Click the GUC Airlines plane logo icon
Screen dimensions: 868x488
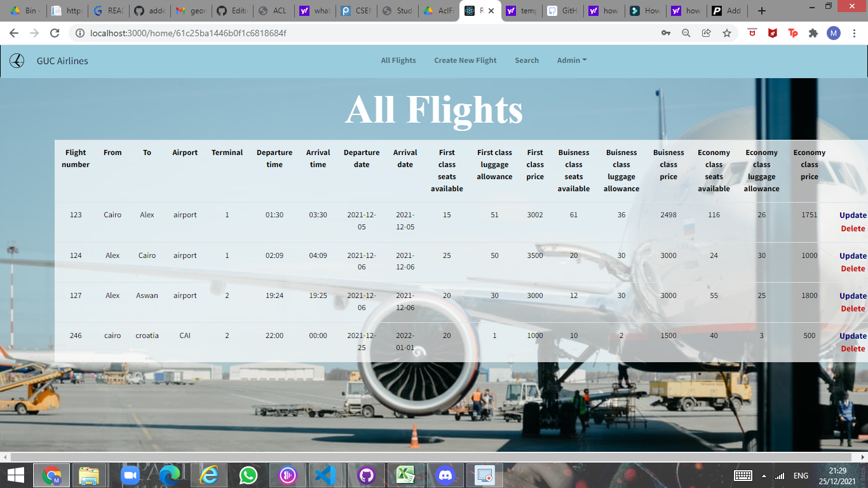pos(17,61)
